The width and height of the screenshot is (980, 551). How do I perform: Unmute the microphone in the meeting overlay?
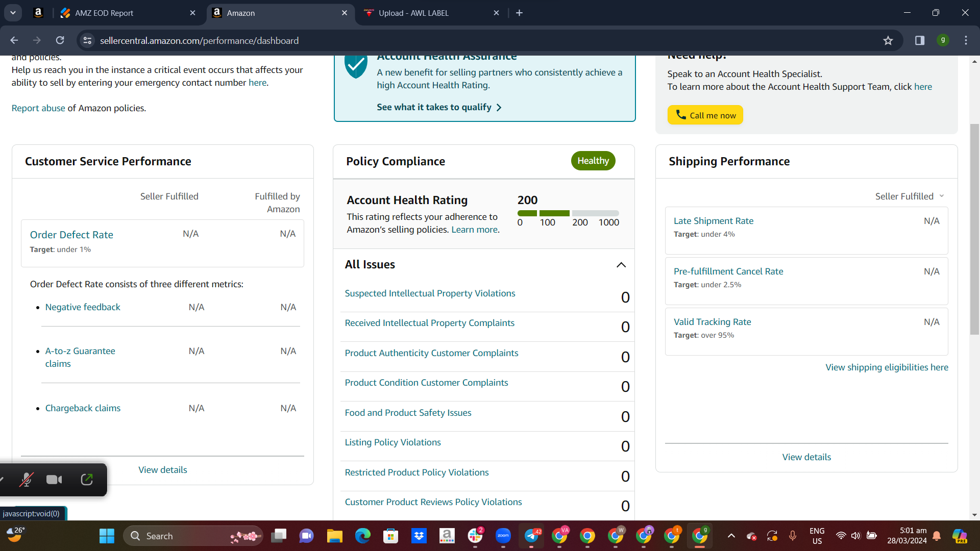coord(26,480)
